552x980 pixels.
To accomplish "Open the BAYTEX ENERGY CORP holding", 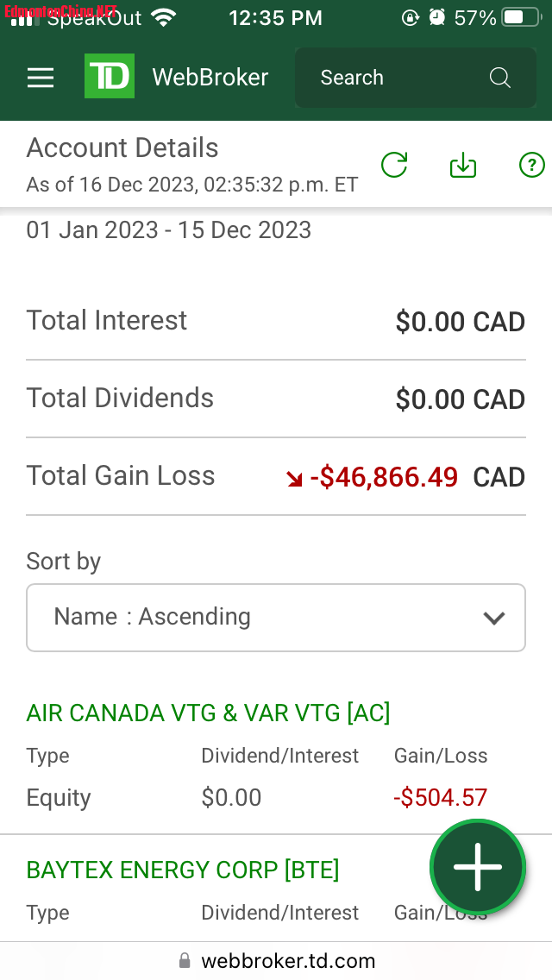I will 183,870.
